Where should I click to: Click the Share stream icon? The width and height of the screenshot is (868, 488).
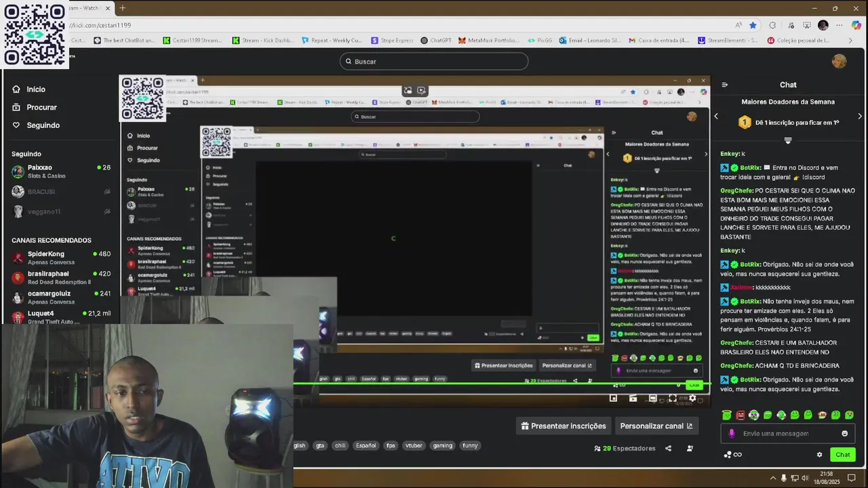(668, 448)
